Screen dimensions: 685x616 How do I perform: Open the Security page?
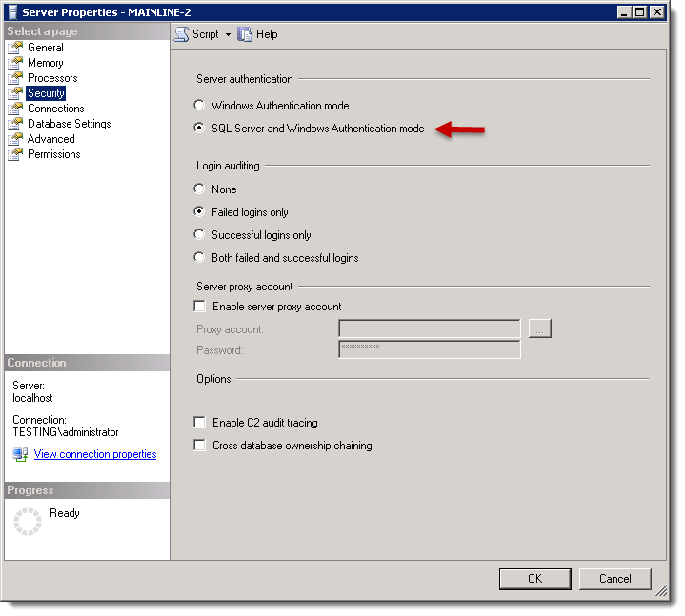point(46,93)
